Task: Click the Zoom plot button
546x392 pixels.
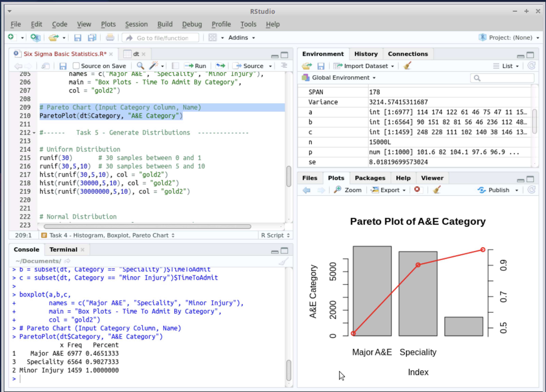Action: (x=348, y=190)
